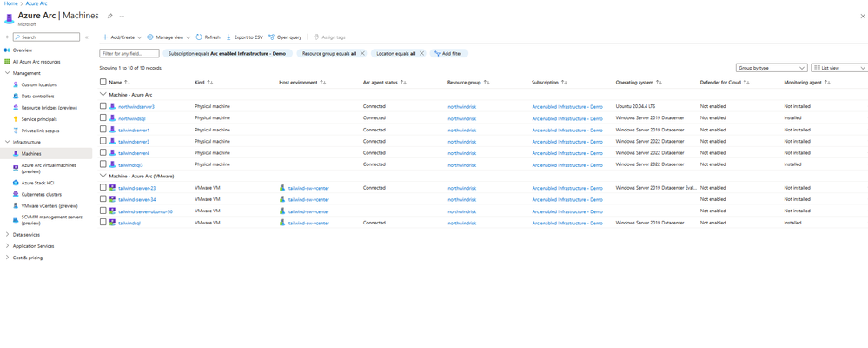Click the VMware vCenters (preview) icon
Viewport: 868px width, 348px height.
tap(16, 205)
